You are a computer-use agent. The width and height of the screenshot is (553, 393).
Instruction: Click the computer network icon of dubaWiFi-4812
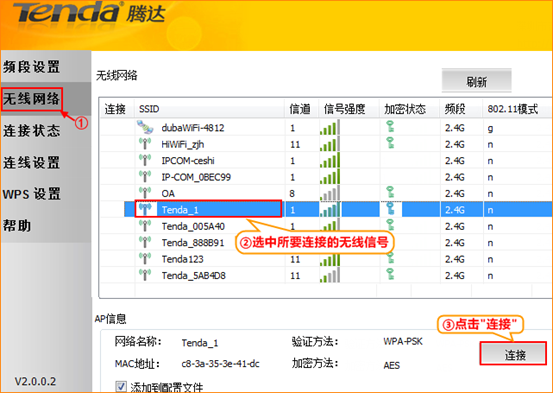145,127
